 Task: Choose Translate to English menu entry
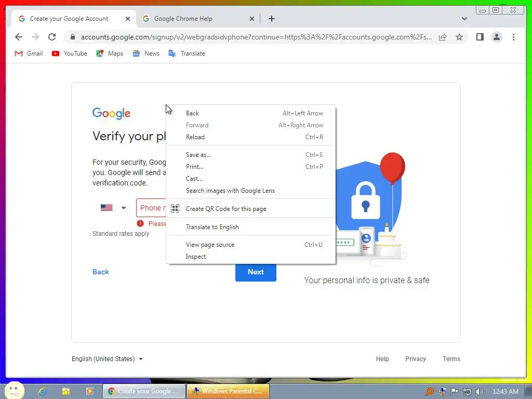[251, 227]
